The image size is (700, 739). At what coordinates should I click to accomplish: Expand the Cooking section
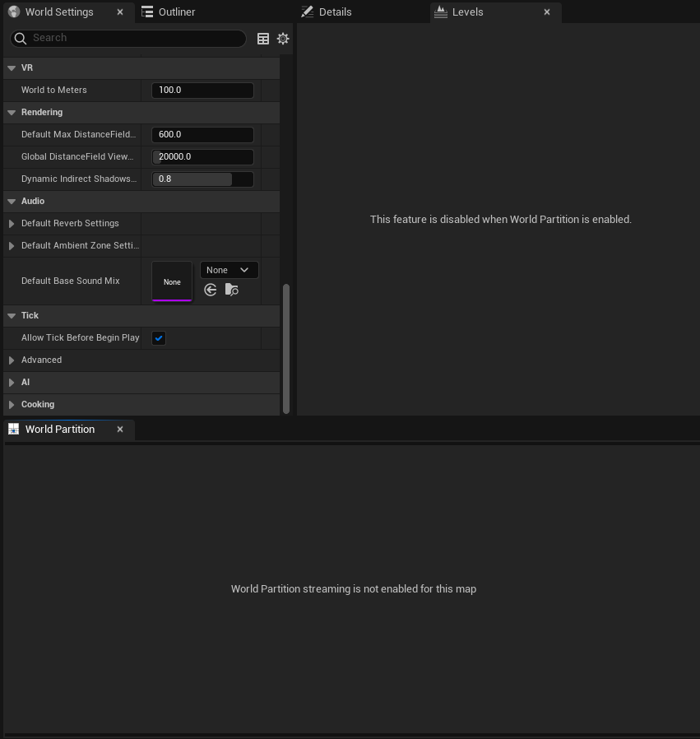[x=12, y=404]
